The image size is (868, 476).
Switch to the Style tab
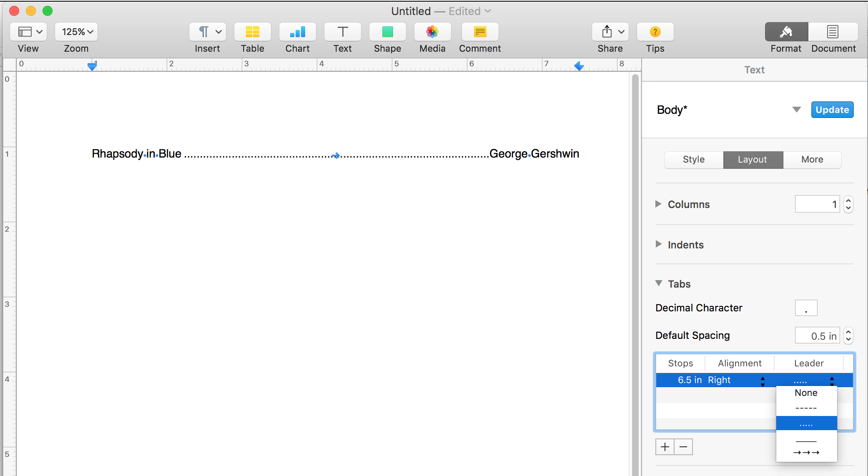point(694,160)
